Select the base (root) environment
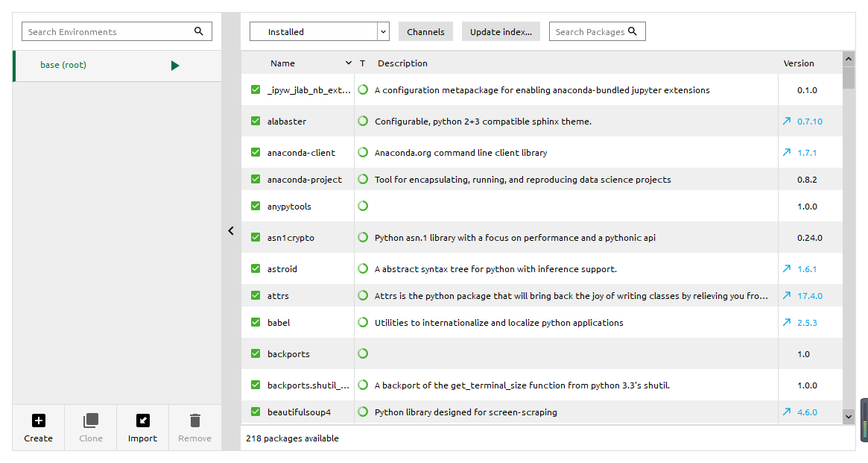Screen dimensions: 868x463 (118, 66)
